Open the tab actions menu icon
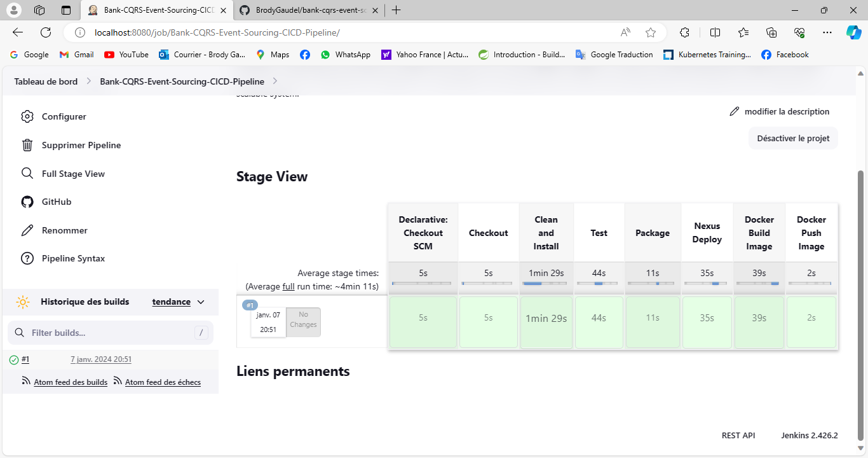 pyautogui.click(x=66, y=10)
